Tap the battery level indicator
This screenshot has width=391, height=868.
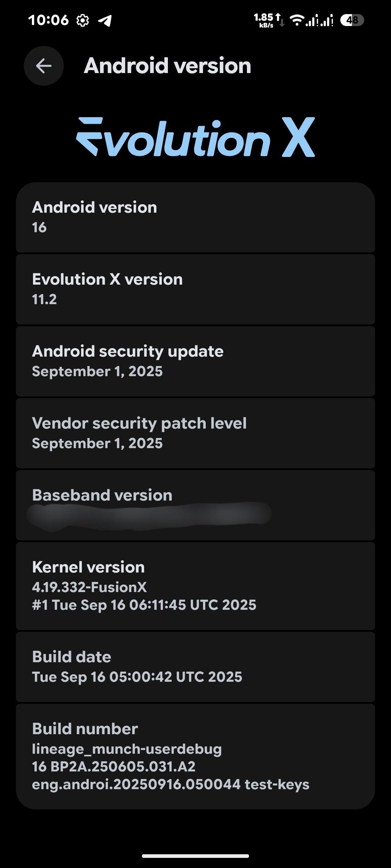[352, 20]
